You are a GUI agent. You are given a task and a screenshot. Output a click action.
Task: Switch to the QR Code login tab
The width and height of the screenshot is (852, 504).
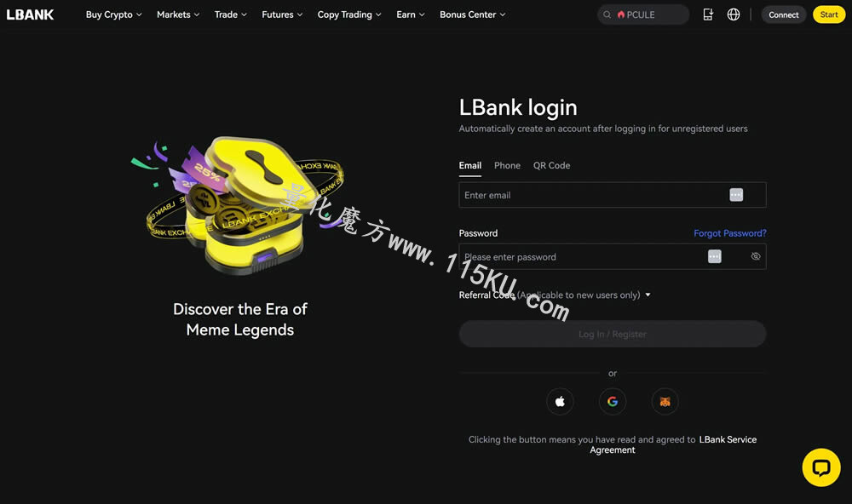(x=551, y=166)
